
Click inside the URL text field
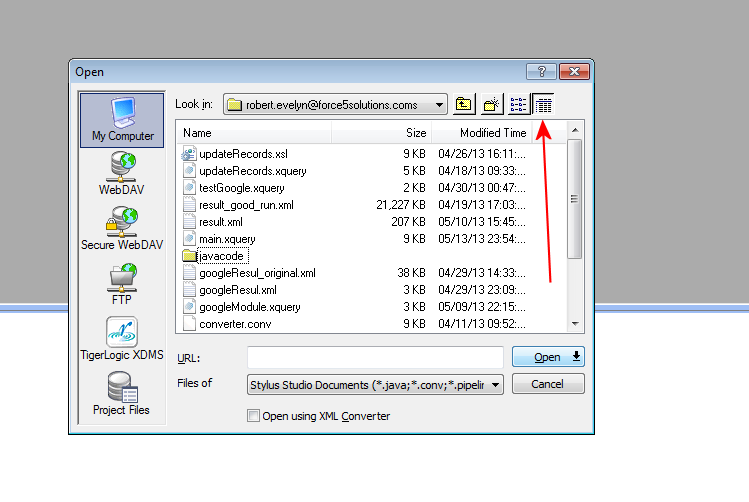pyautogui.click(x=375, y=357)
